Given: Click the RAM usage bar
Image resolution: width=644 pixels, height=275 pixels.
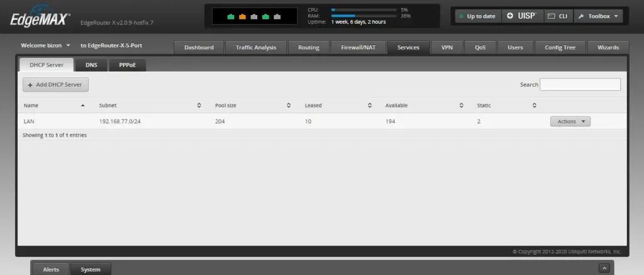Looking at the screenshot, I should pyautogui.click(x=364, y=16).
